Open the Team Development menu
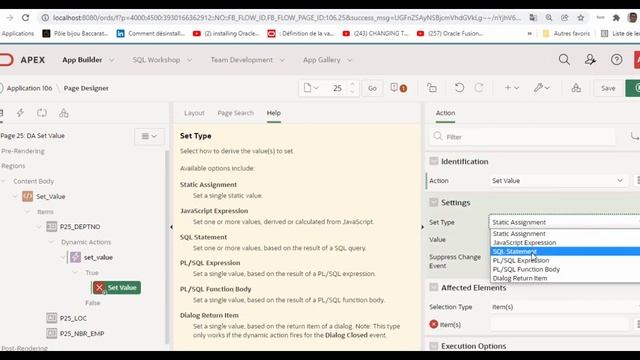 coord(247,60)
